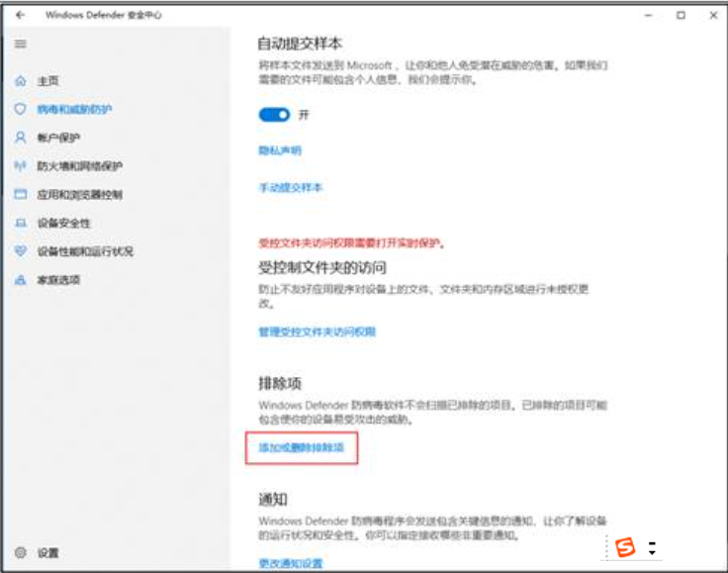The width and height of the screenshot is (728, 573).
Task: Click the laptop icon for 设备安全性
Action: coord(21,223)
